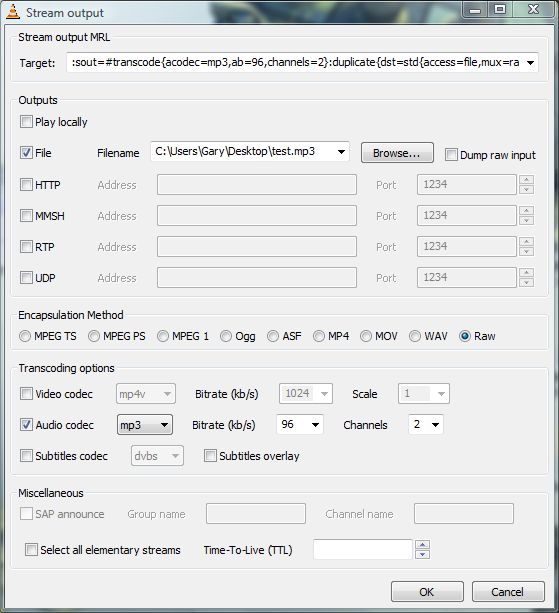This screenshot has width=559, height=613.
Task: Confirm settings with the OK button
Action: click(427, 591)
